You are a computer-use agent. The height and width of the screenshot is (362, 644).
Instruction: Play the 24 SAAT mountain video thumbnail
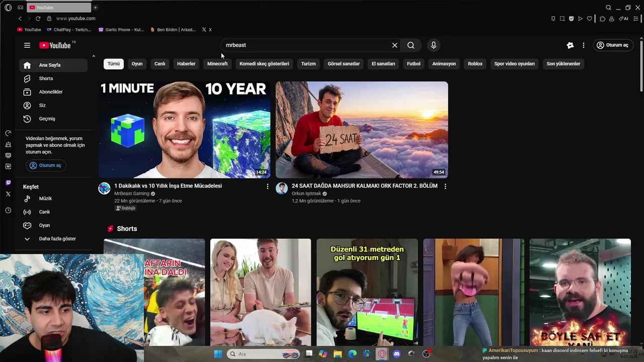pyautogui.click(x=362, y=130)
